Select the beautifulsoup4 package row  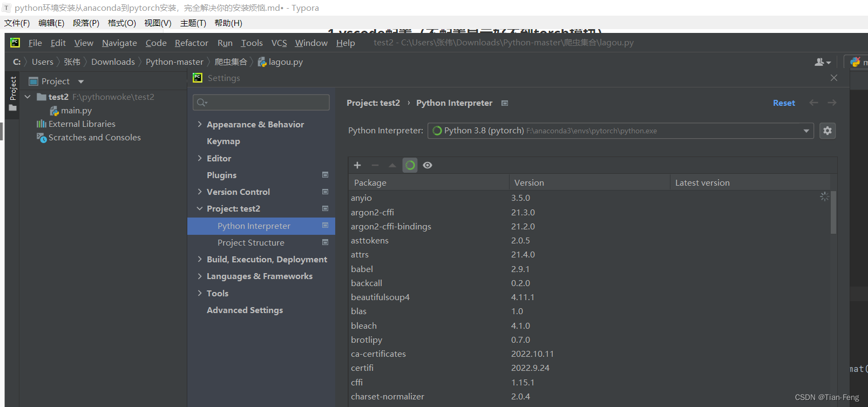(589, 297)
